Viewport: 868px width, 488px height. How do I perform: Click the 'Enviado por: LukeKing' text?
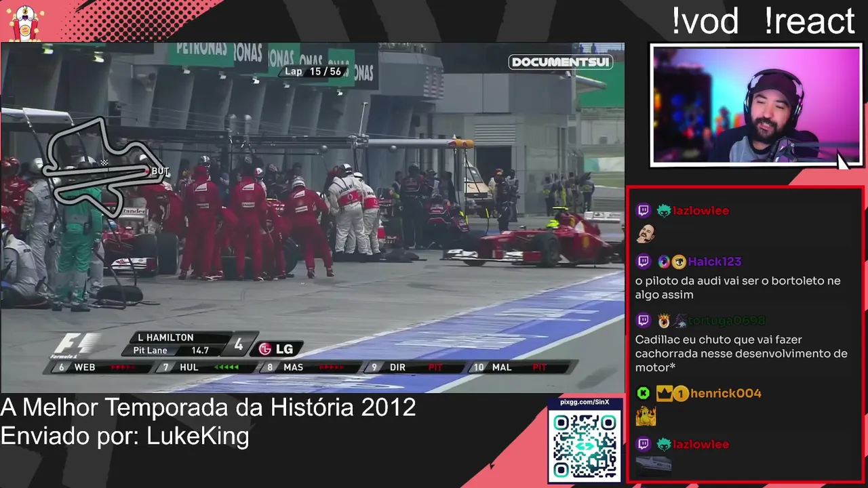[x=125, y=435]
